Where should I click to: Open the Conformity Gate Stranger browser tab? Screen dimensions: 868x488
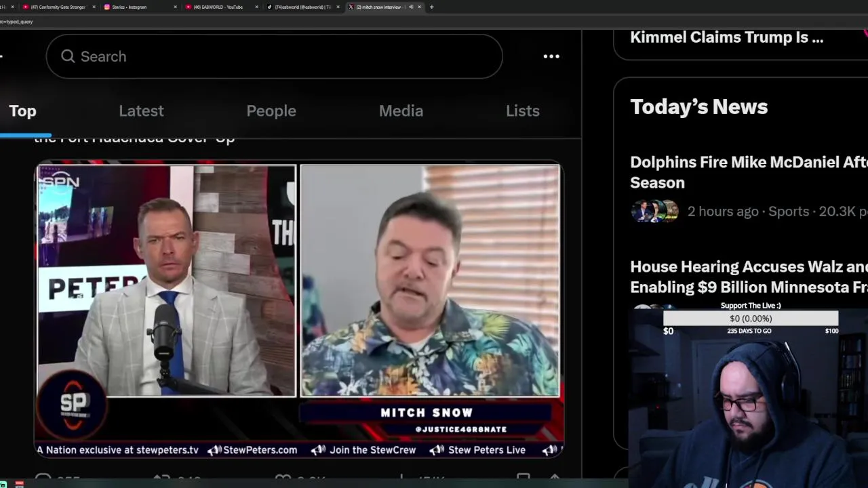[x=58, y=7]
